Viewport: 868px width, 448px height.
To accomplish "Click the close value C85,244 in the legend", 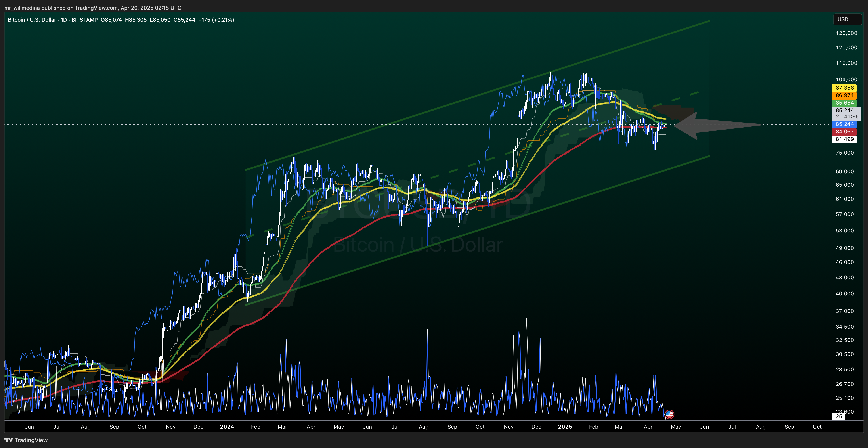I will point(184,20).
